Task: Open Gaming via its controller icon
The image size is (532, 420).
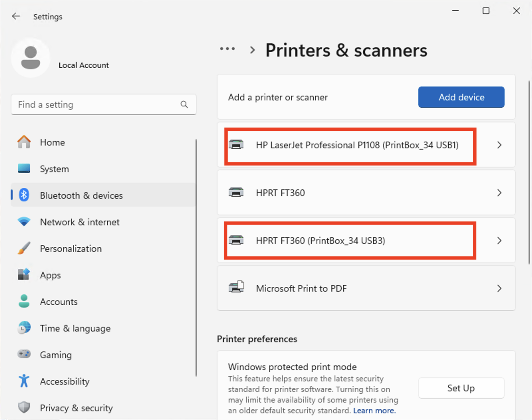Action: click(24, 355)
